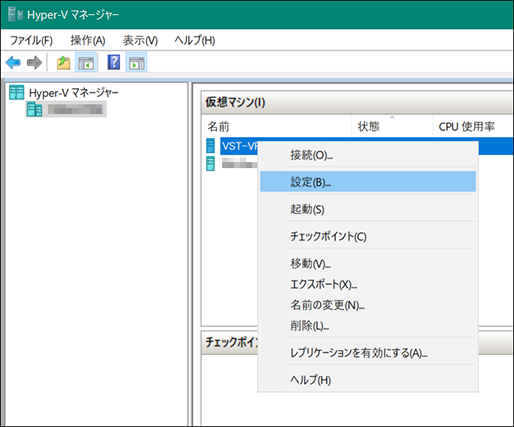Toggle the Show/Hide Console Tree icon

point(86,63)
